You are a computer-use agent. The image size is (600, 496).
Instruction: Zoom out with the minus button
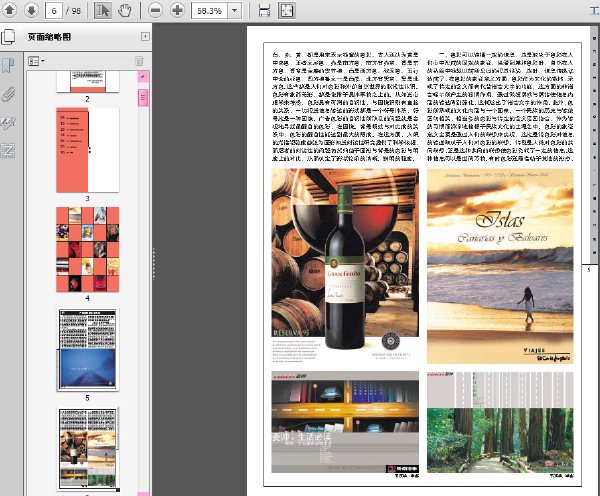pos(155,10)
